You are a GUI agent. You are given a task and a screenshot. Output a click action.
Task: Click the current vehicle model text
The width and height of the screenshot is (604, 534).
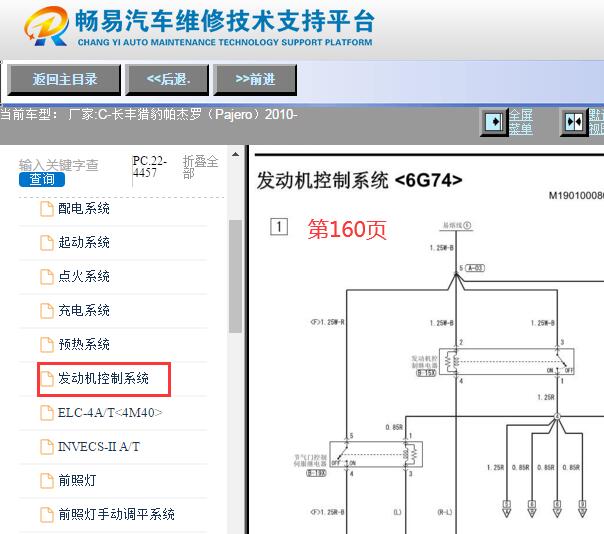[x=149, y=114]
